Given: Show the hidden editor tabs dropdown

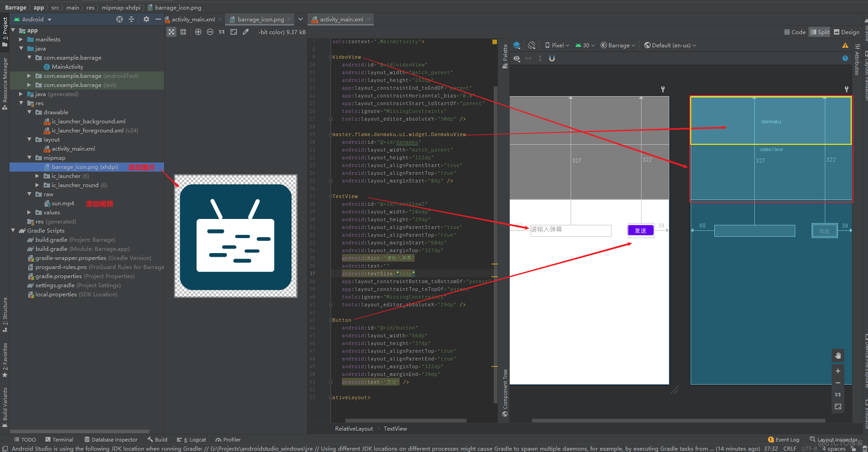Looking at the screenshot, I should point(301,19).
